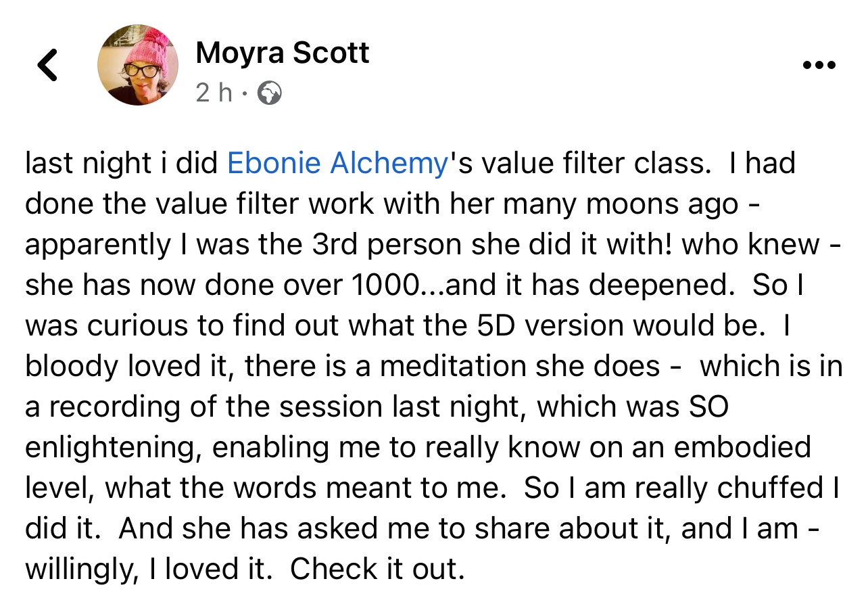Go back using the back arrow

(47, 66)
